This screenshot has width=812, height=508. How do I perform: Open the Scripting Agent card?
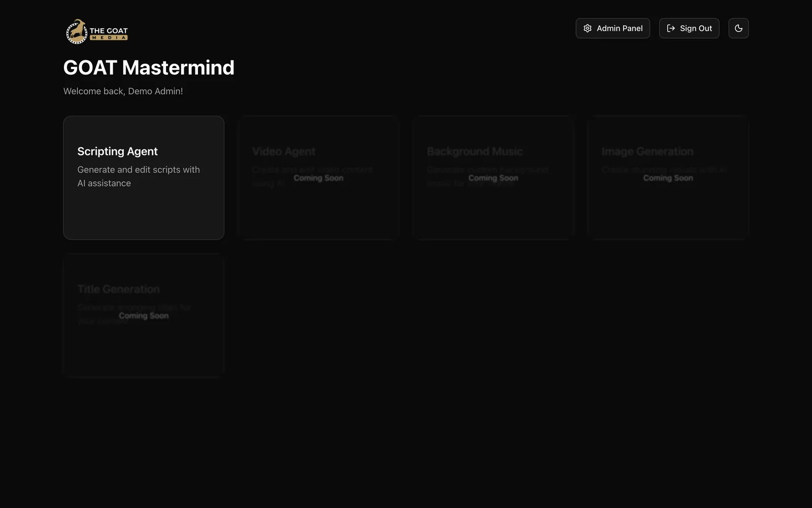[x=144, y=178]
